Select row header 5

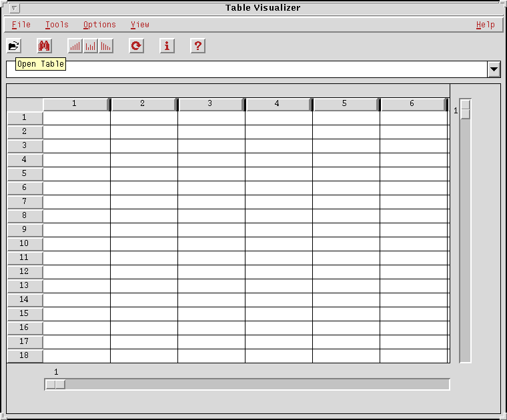pos(25,174)
